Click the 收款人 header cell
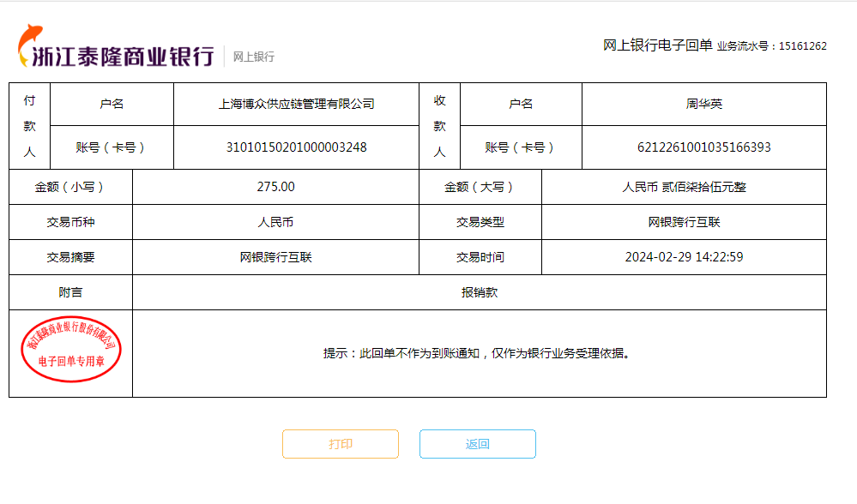The image size is (857, 504). click(439, 126)
